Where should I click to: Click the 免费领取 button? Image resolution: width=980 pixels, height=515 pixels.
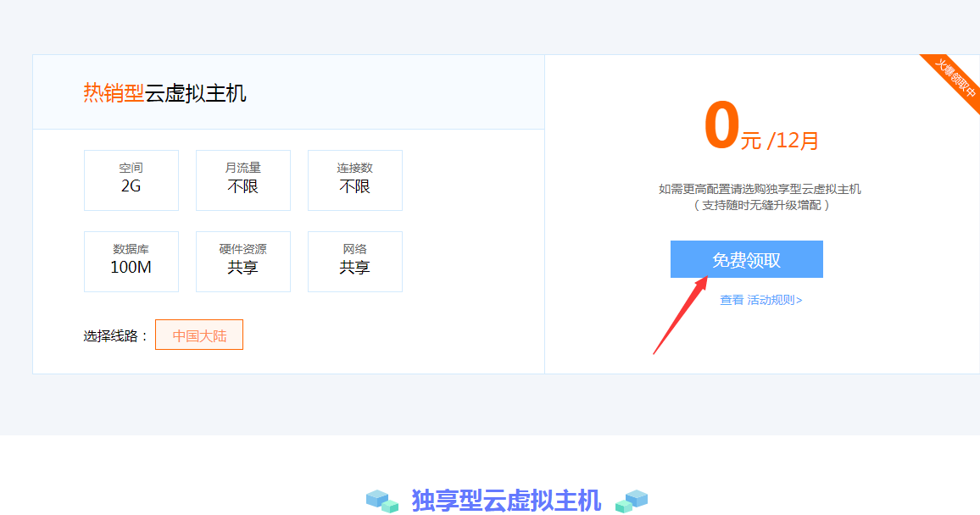click(746, 259)
